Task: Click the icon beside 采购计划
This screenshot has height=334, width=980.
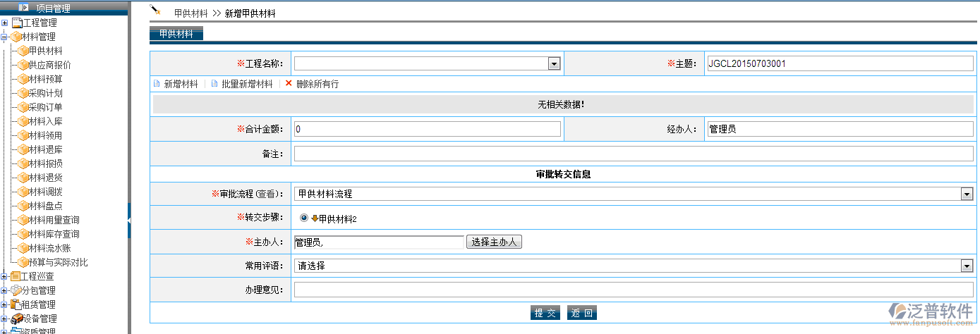Action: (23, 93)
